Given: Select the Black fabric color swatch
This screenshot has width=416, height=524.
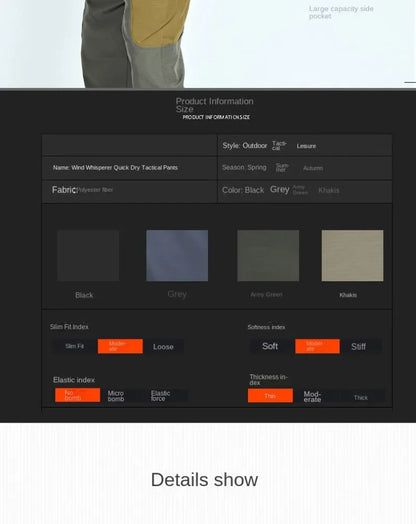Looking at the screenshot, I should pyautogui.click(x=88, y=255).
